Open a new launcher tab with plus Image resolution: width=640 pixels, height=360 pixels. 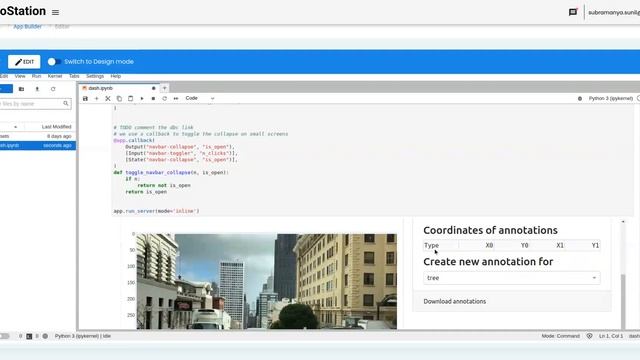[x=164, y=88]
